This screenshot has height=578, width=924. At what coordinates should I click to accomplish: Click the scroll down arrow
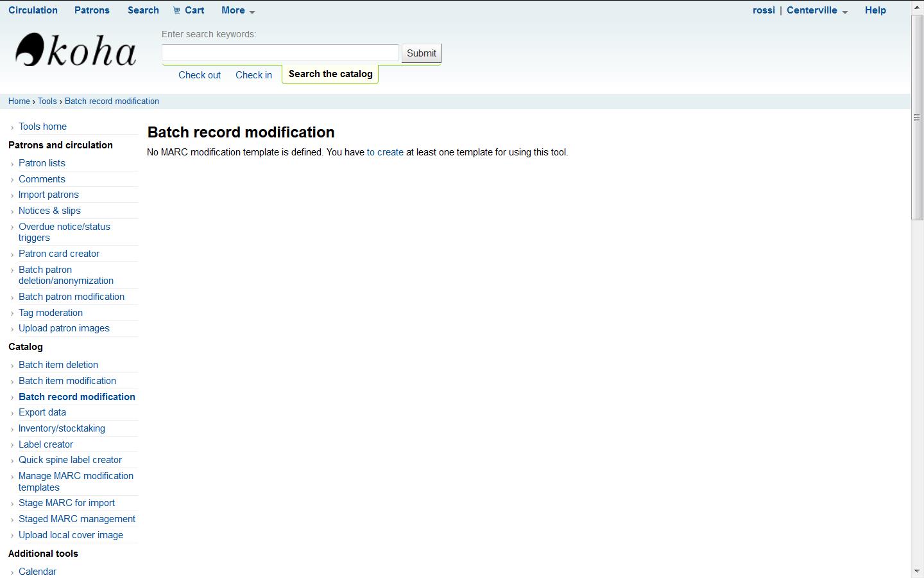pos(917,571)
